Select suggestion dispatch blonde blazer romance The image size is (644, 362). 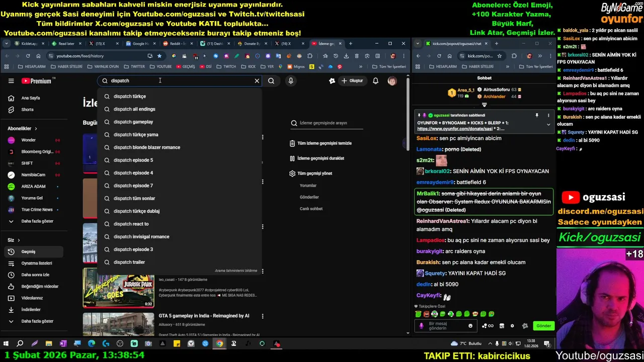[x=180, y=147]
